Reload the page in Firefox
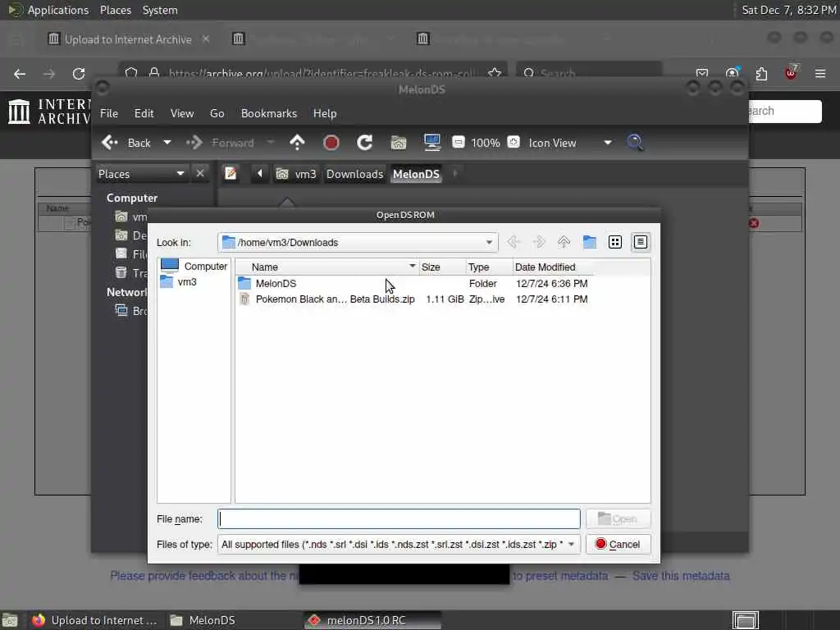 [79, 74]
